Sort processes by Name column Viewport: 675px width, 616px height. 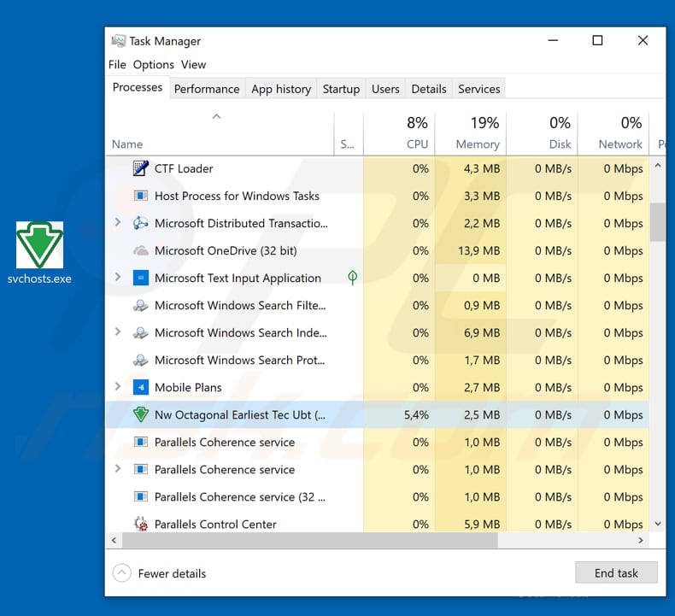click(x=220, y=134)
